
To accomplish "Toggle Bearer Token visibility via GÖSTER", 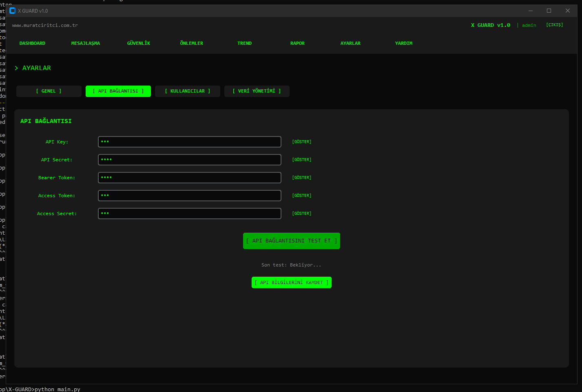I will click(301, 178).
